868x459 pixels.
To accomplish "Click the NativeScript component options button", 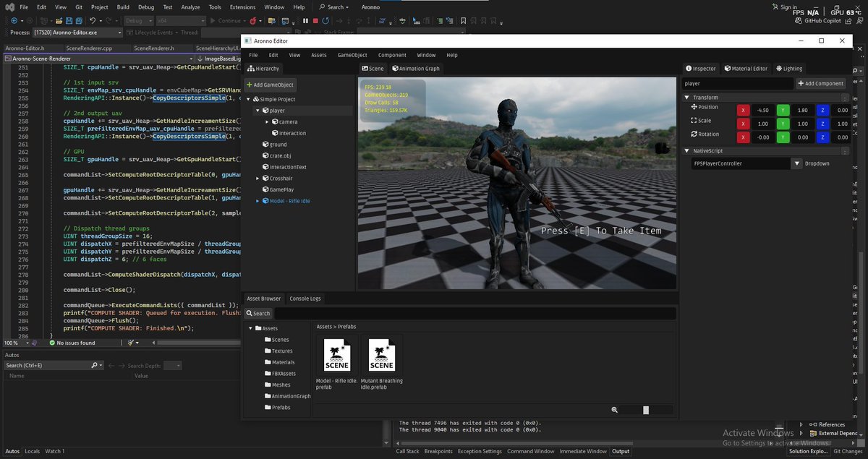I will (844, 151).
